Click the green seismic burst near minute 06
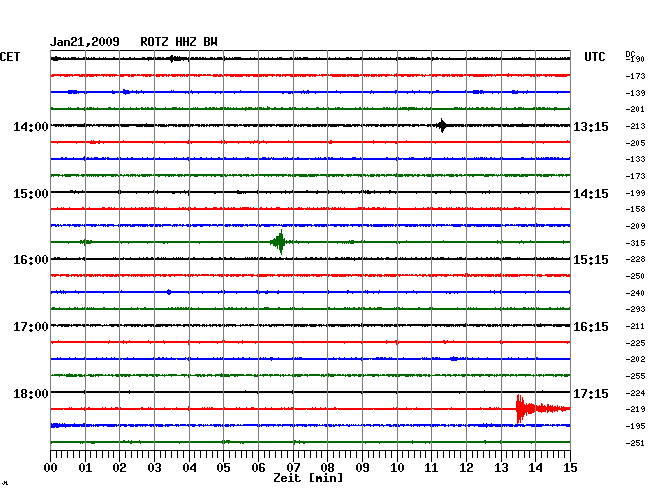The image size is (650, 494). [281, 242]
